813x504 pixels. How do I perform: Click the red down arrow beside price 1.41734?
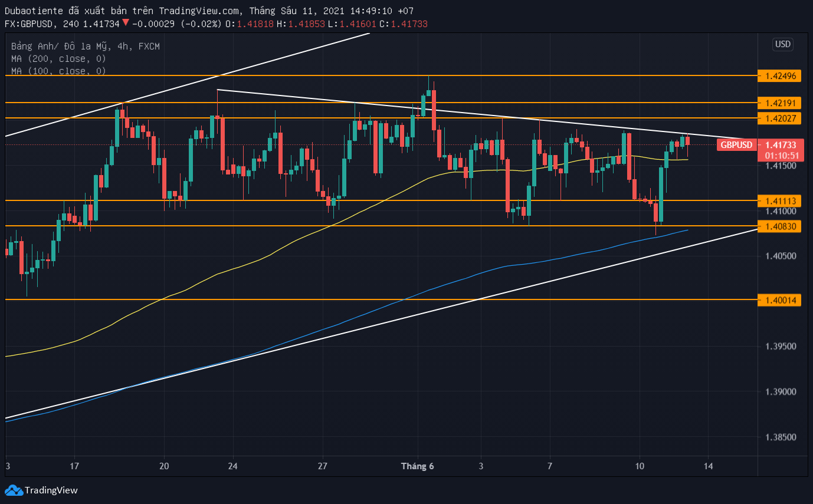[x=125, y=24]
